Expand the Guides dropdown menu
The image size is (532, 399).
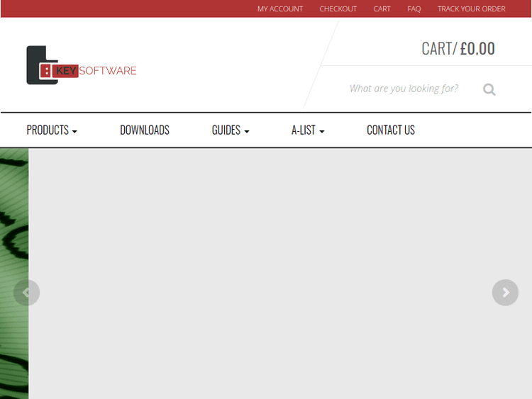[231, 130]
